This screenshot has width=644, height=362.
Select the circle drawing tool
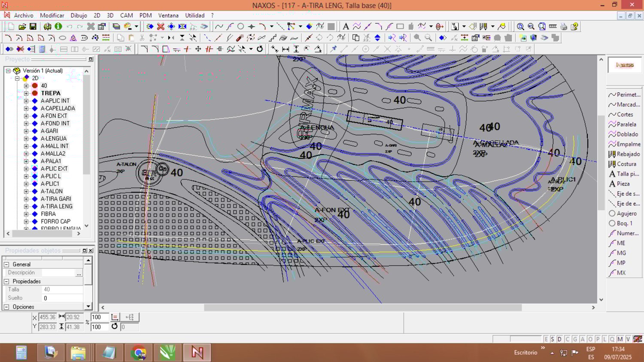pyautogui.click(x=240, y=27)
